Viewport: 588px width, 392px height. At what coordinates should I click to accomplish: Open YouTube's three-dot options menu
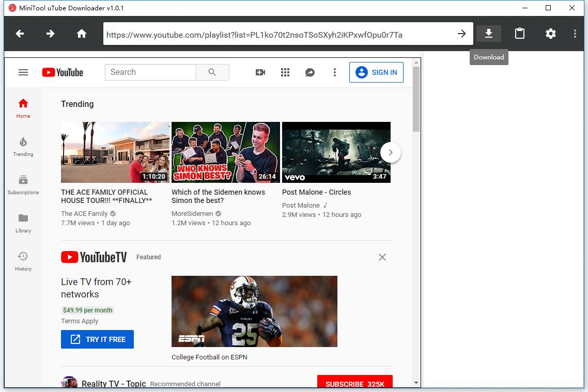coord(334,72)
